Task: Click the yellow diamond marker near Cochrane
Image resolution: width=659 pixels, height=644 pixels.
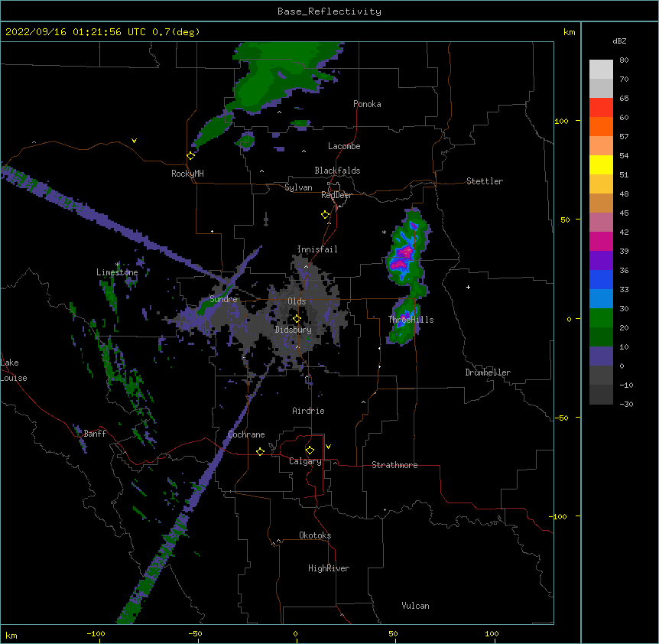Action: (x=260, y=451)
